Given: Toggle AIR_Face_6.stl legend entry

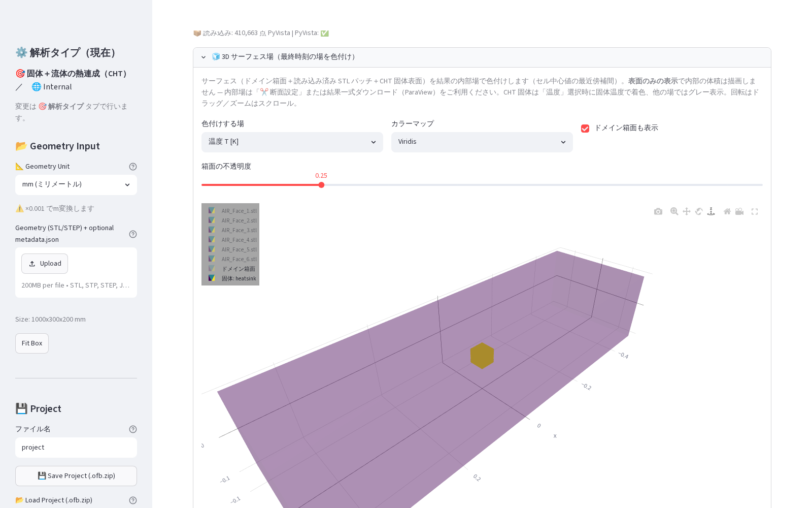Looking at the screenshot, I should pyautogui.click(x=232, y=259).
